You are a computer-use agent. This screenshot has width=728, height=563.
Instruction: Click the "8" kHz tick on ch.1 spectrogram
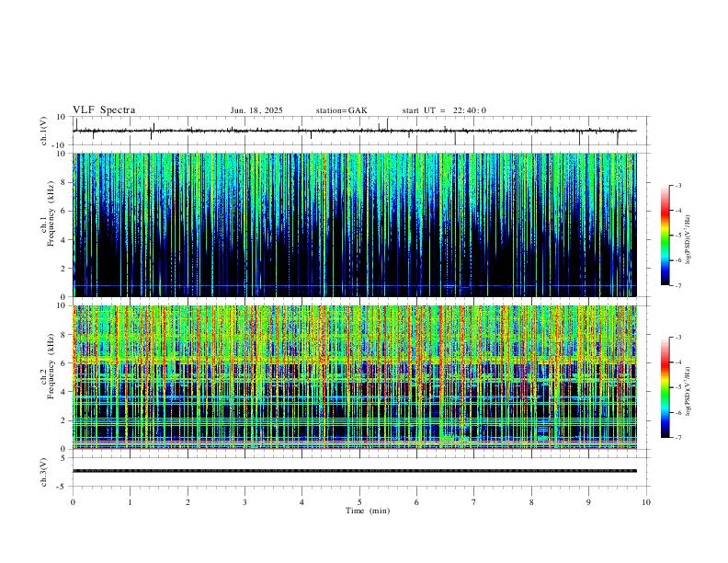(64, 182)
